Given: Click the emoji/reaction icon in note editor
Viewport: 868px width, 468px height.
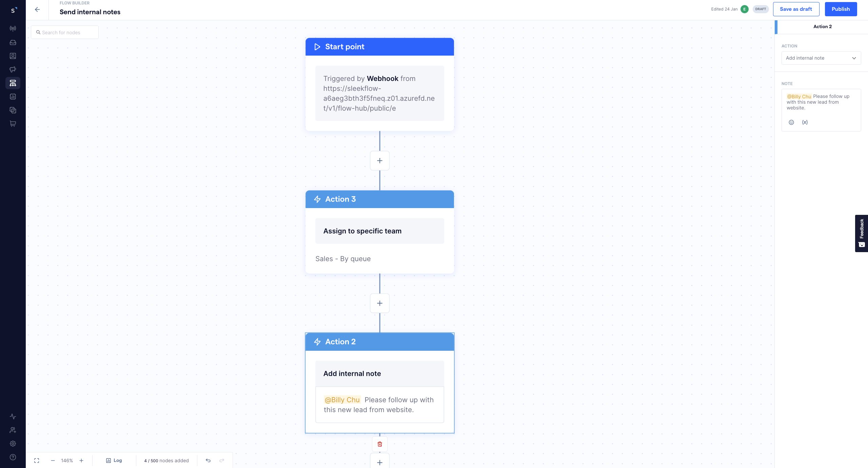Looking at the screenshot, I should point(791,122).
